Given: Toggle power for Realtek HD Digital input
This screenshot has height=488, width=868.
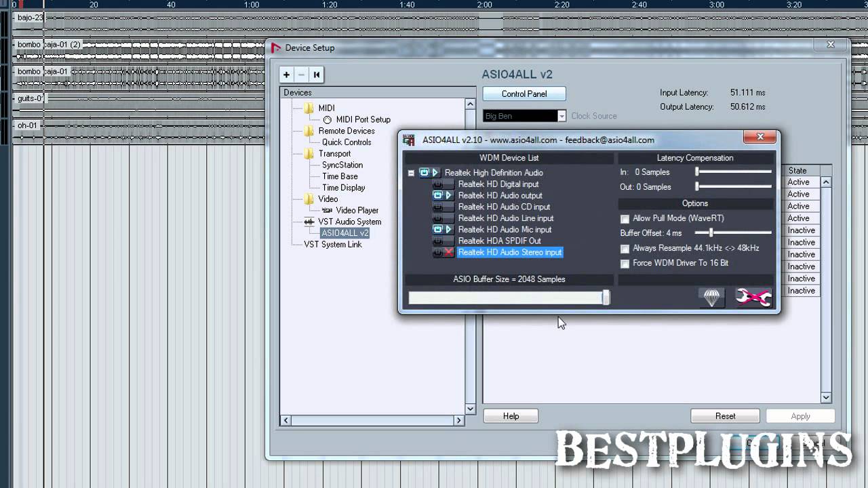Looking at the screenshot, I should (x=438, y=184).
